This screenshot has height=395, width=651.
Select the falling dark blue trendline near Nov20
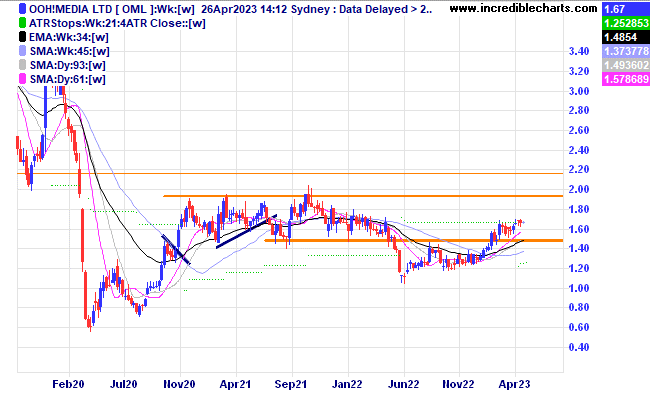176,249
